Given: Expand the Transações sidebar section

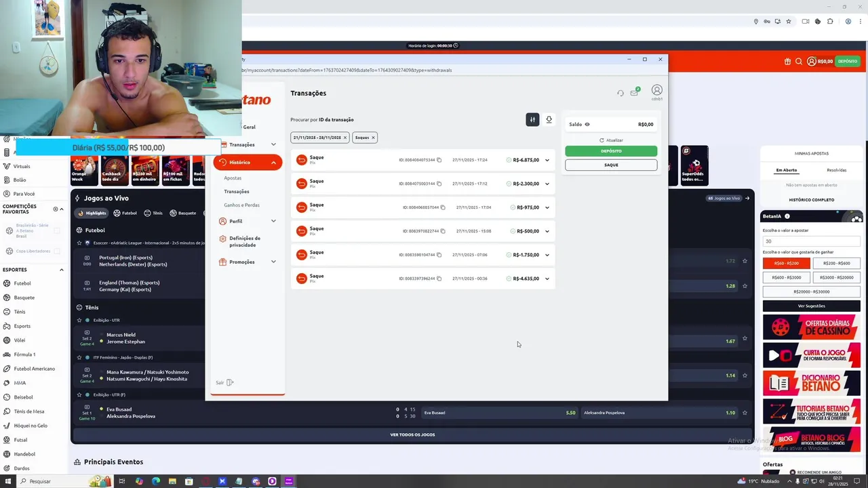Looking at the screenshot, I should click(x=273, y=144).
